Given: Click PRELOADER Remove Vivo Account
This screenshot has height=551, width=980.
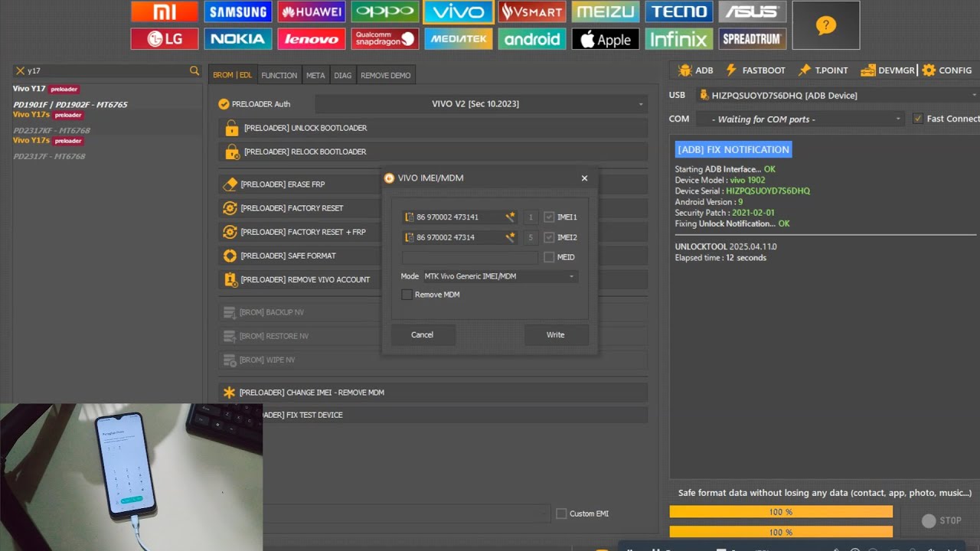Looking at the screenshot, I should point(299,279).
